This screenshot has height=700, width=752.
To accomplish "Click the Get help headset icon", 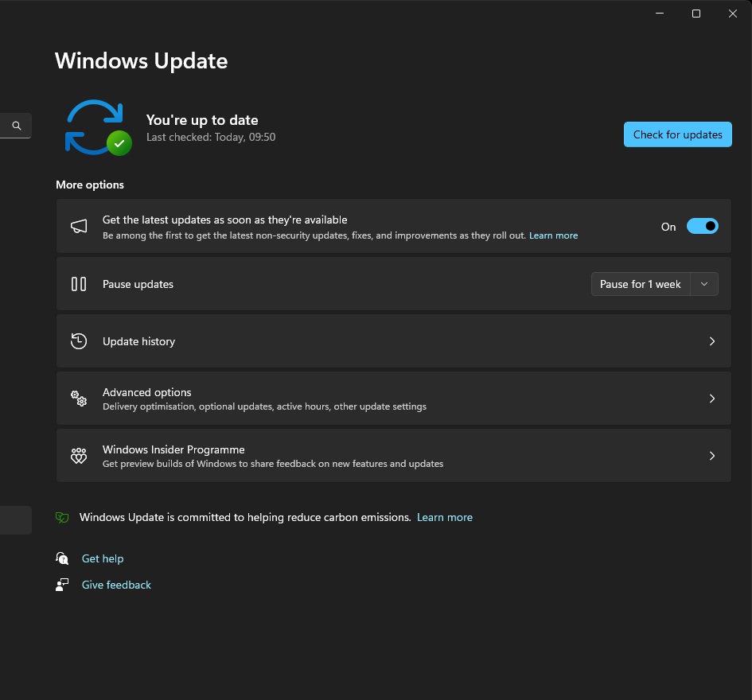I will [62, 558].
